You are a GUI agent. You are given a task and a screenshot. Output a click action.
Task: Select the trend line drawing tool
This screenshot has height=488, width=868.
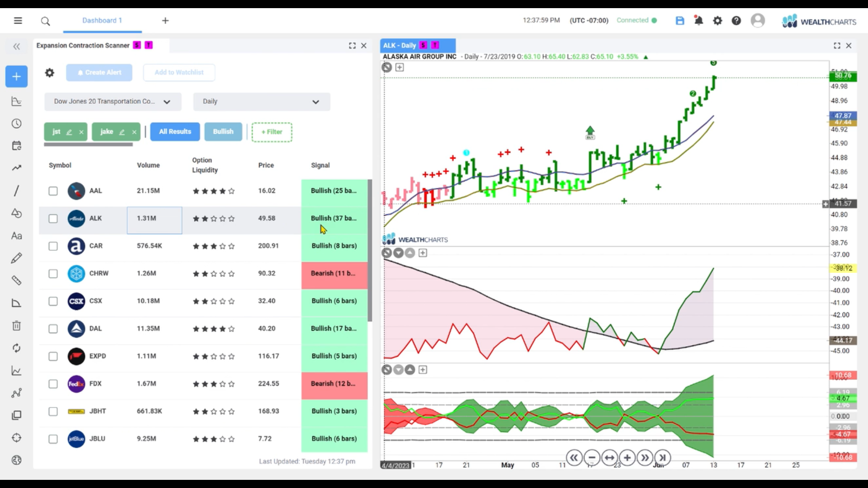[16, 191]
